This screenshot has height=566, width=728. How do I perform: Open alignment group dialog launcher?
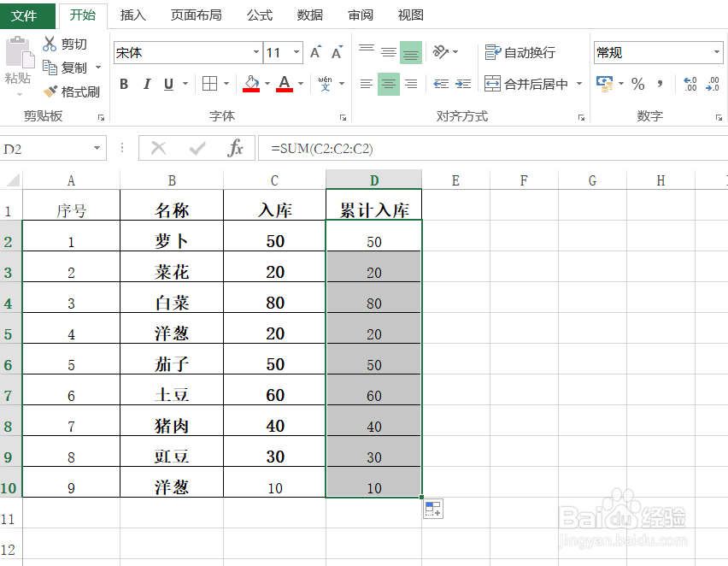(581, 118)
